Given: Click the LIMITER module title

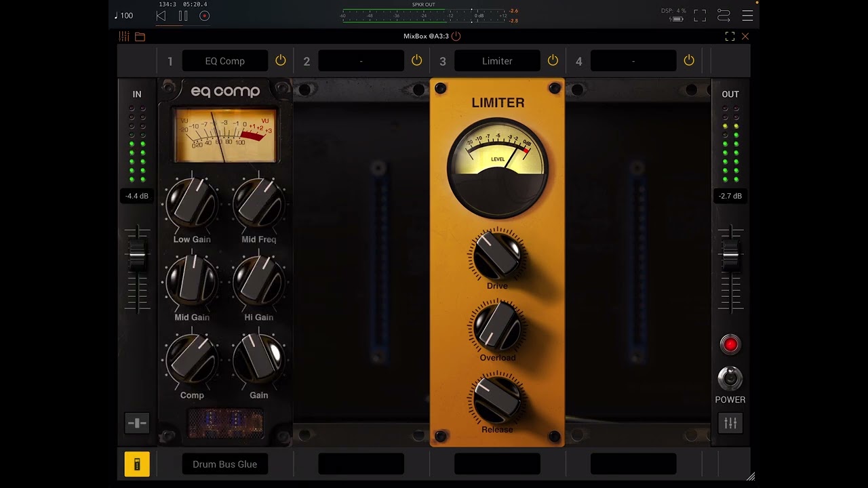Looking at the screenshot, I should pyautogui.click(x=498, y=103).
